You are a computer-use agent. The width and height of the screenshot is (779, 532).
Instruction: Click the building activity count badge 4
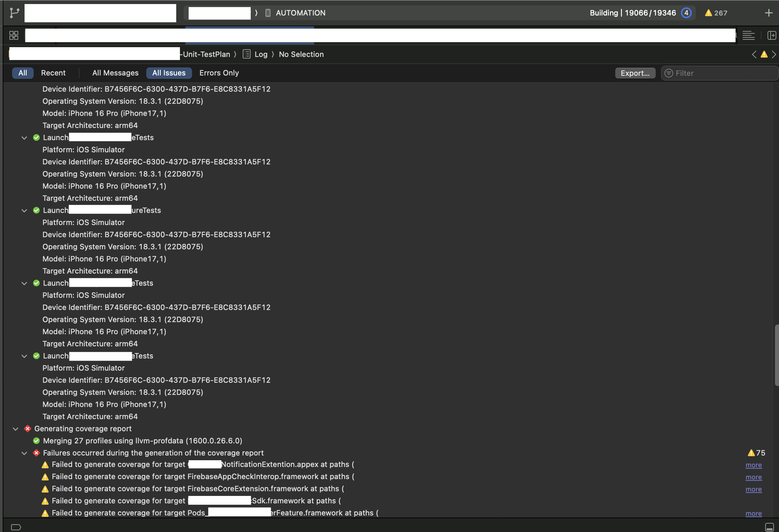click(x=686, y=13)
